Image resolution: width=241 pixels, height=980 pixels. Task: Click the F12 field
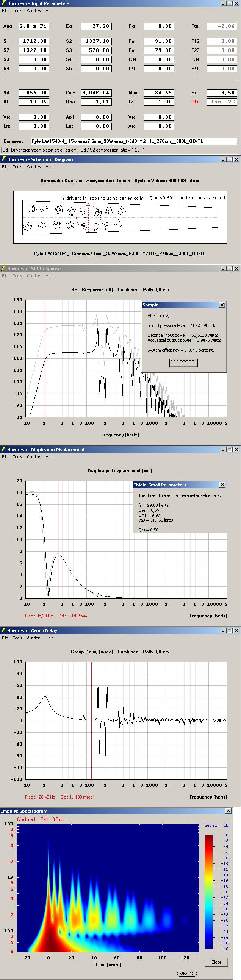pyautogui.click(x=222, y=41)
